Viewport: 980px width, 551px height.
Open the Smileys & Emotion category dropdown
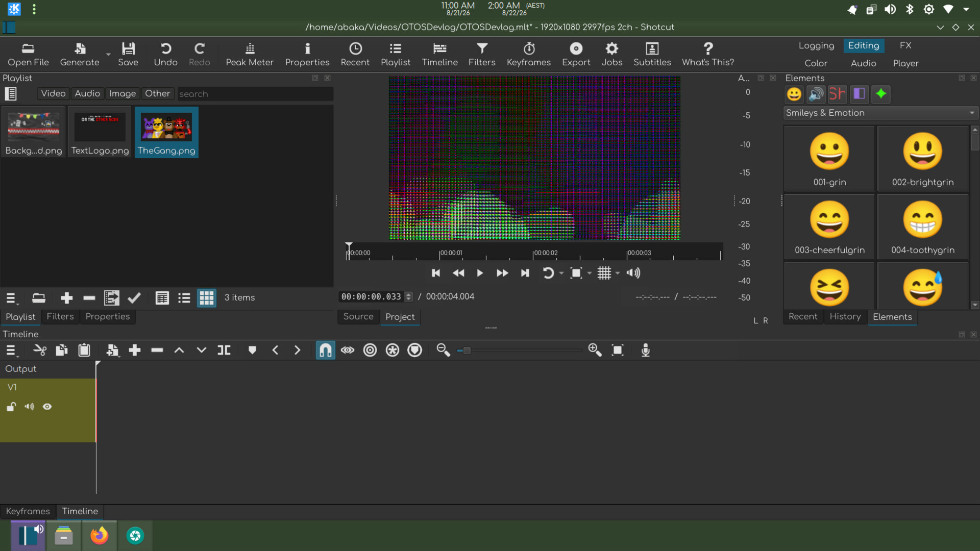[880, 113]
